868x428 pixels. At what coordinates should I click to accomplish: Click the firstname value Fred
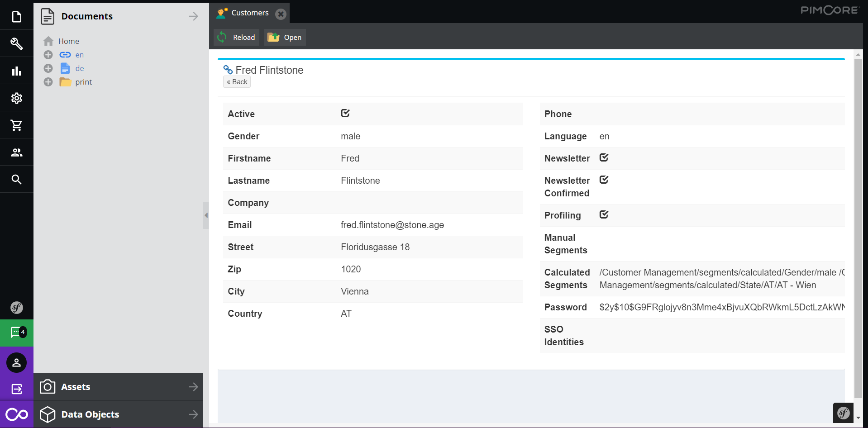point(350,158)
